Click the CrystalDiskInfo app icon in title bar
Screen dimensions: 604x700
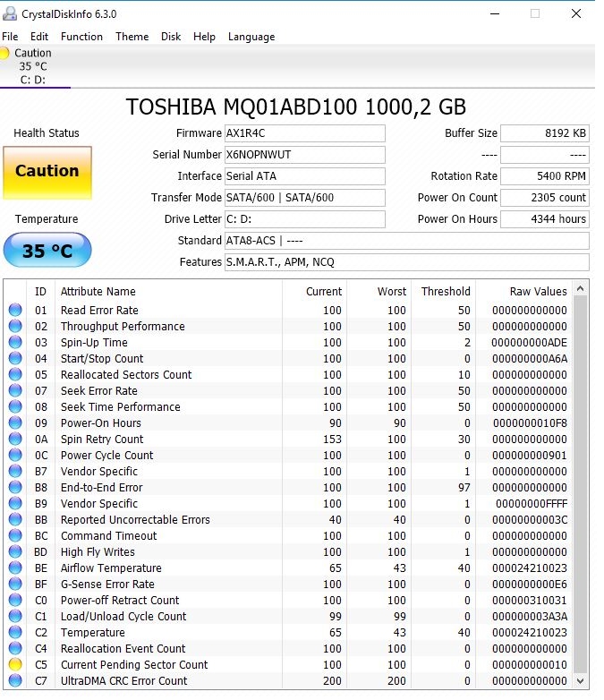(9, 14)
